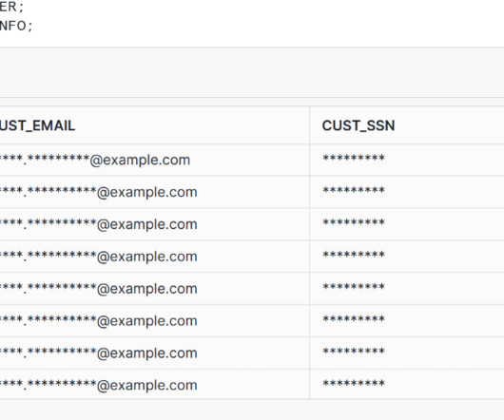This screenshot has height=420, width=504.
Task: Select the fourth row's masked SSN
Action: point(354,255)
